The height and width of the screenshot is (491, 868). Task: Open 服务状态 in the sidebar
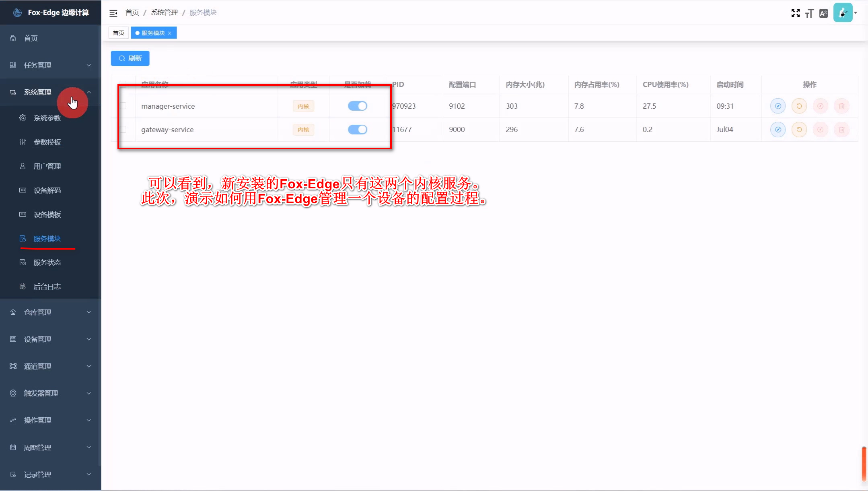tap(50, 262)
